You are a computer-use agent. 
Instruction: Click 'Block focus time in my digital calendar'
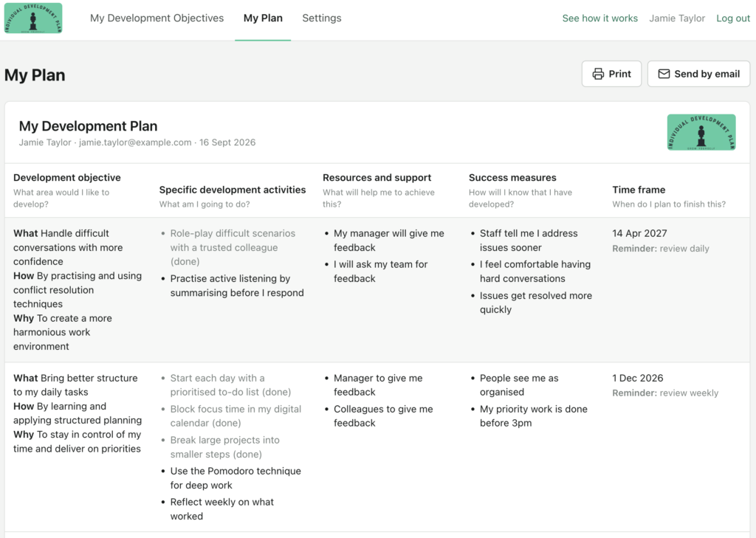point(236,415)
